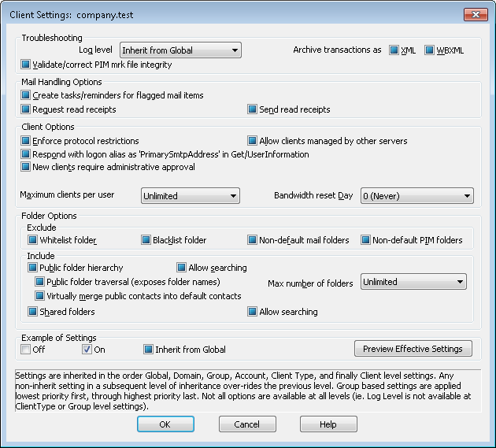Enable Validate/correct PIM mrk file integrity
This screenshot has width=496, height=448.
26,65
